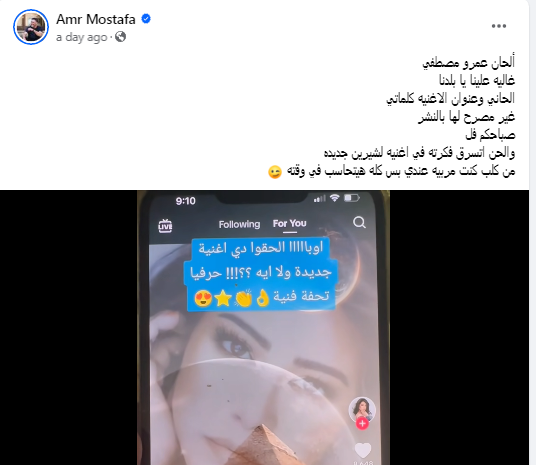Click the first Arabic line of post text
This screenshot has width=536, height=465.
point(468,63)
